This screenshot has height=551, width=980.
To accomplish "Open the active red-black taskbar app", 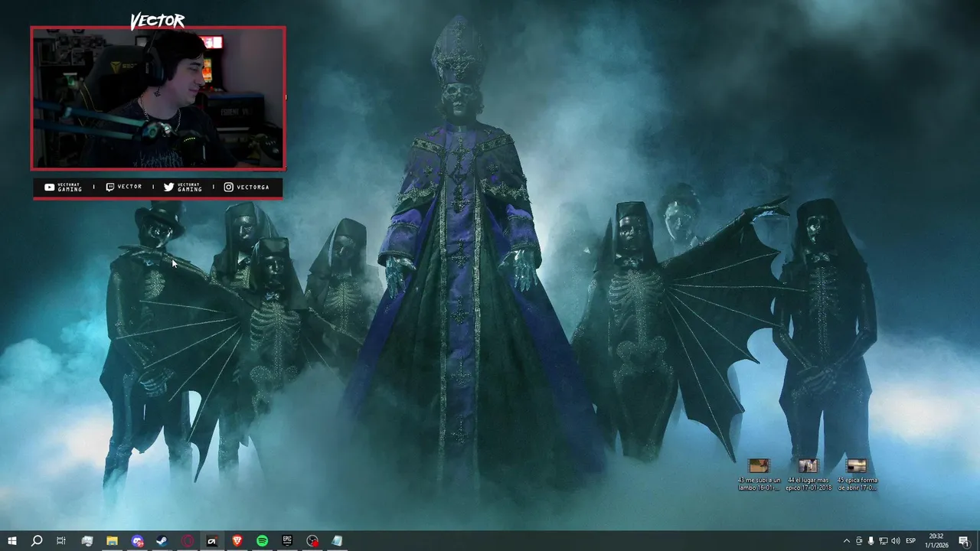I will (212, 541).
